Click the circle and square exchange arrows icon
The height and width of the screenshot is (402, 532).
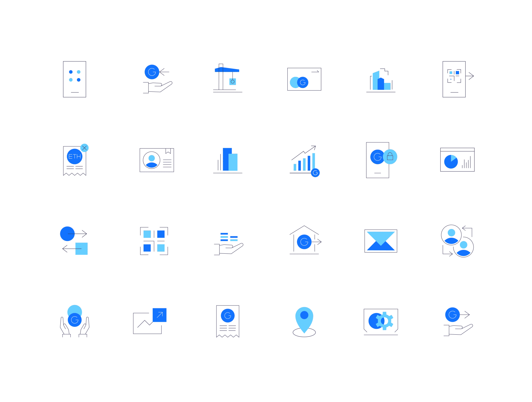(x=74, y=241)
